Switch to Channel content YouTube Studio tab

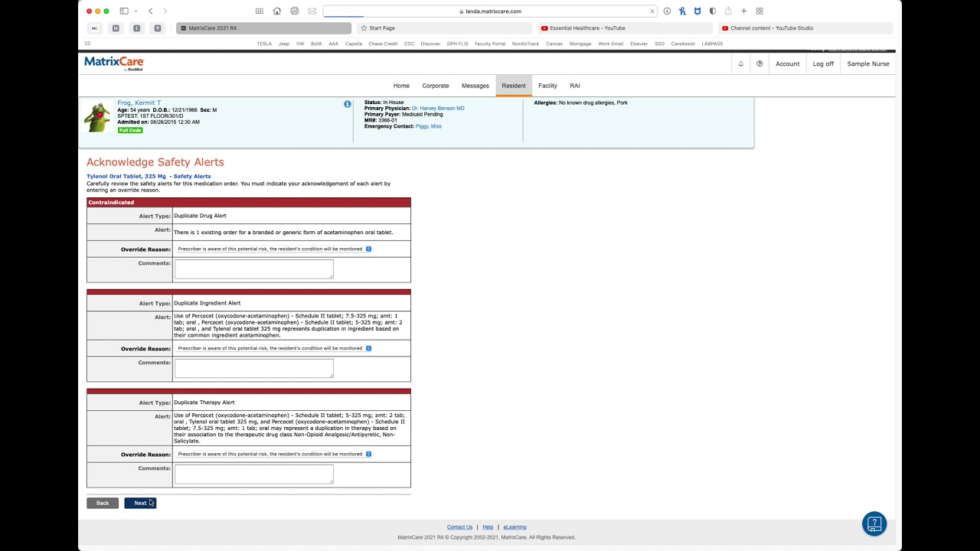(x=805, y=28)
